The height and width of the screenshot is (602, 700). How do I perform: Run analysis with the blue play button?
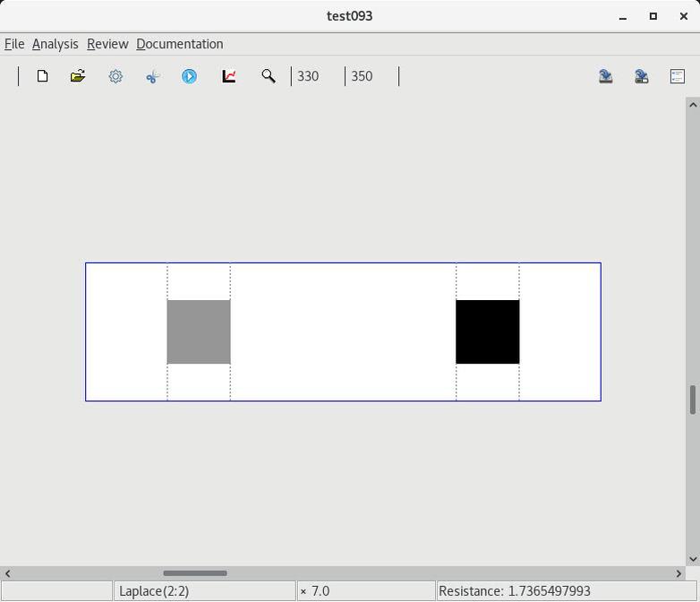click(190, 76)
